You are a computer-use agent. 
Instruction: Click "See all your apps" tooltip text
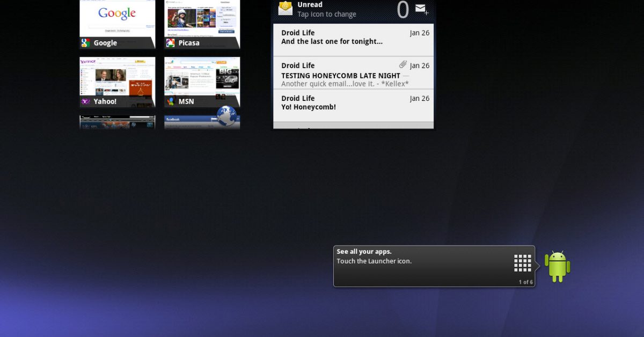click(364, 252)
